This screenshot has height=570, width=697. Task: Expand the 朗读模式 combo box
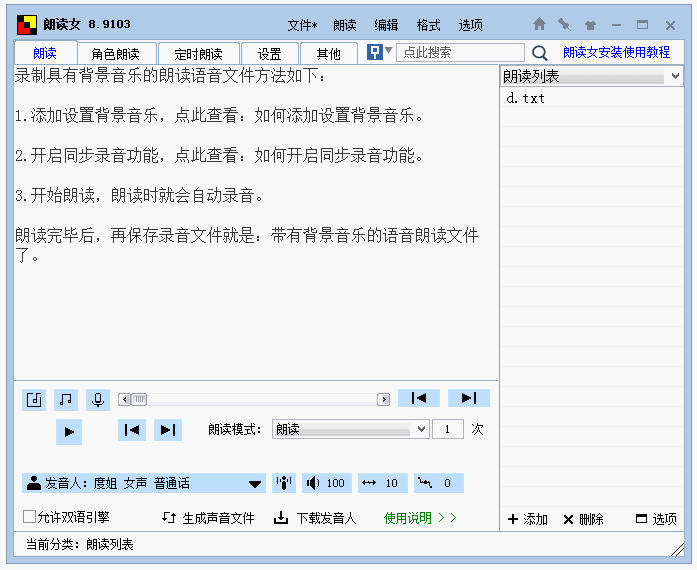[421, 430]
